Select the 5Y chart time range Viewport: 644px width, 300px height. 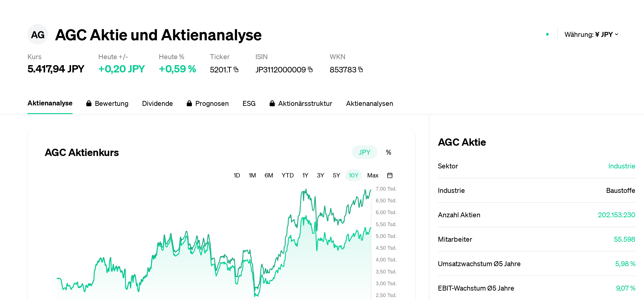[336, 175]
